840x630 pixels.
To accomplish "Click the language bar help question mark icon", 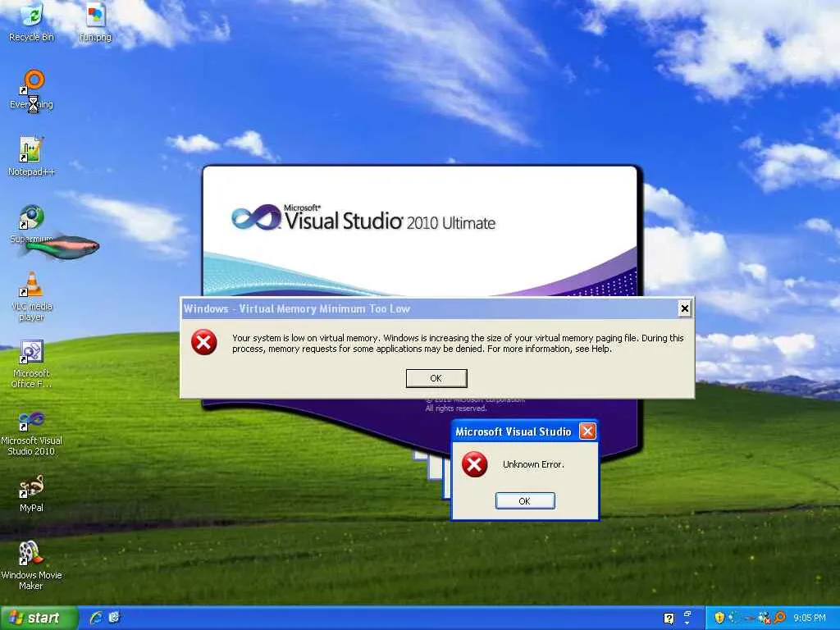I will pos(669,619).
